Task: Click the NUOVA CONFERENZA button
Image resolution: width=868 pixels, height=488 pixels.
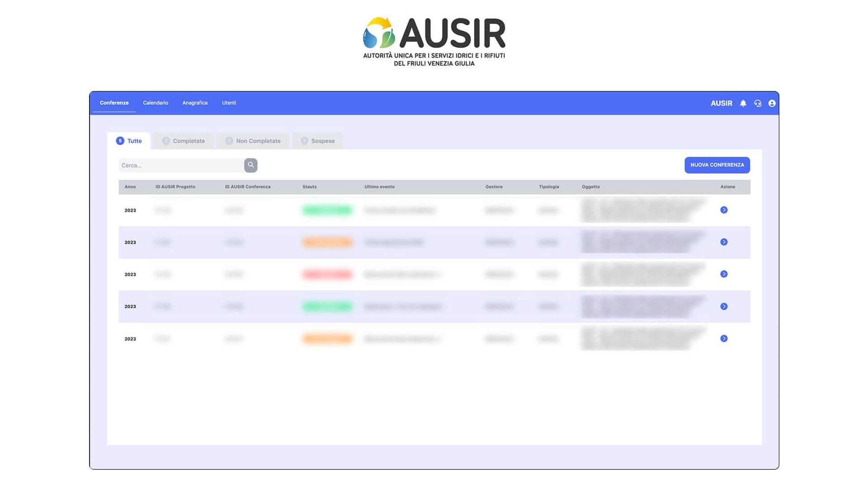Action: [x=717, y=165]
